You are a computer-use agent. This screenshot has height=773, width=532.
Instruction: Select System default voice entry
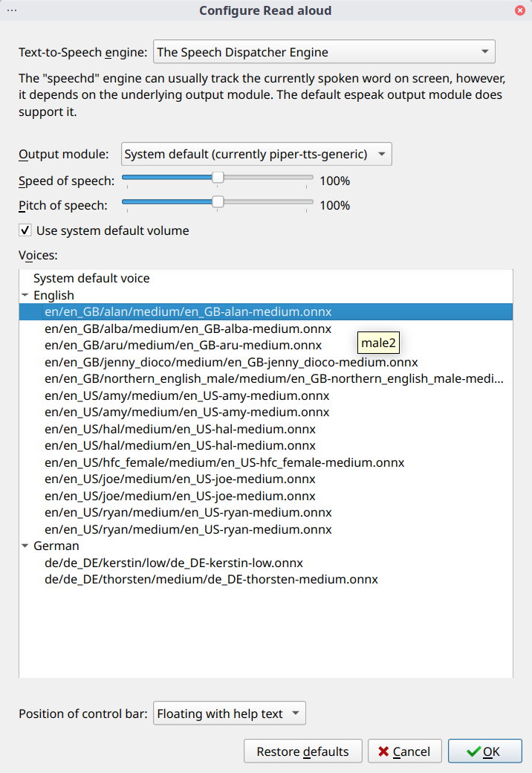[x=91, y=278]
